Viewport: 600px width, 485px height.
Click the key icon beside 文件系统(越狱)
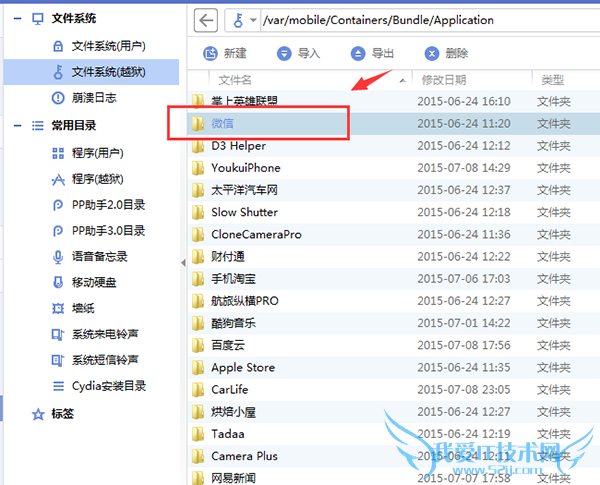click(x=58, y=72)
